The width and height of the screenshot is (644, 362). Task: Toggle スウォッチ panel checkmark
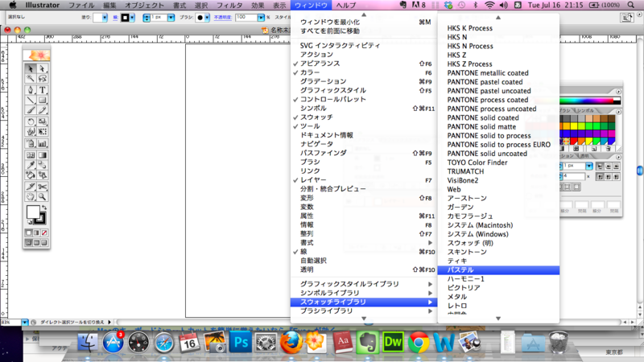point(364,117)
